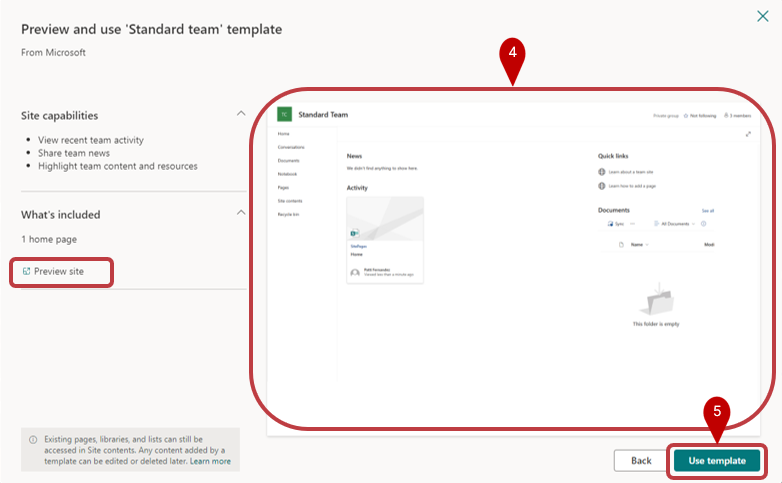Open the Learn more link

click(211, 461)
